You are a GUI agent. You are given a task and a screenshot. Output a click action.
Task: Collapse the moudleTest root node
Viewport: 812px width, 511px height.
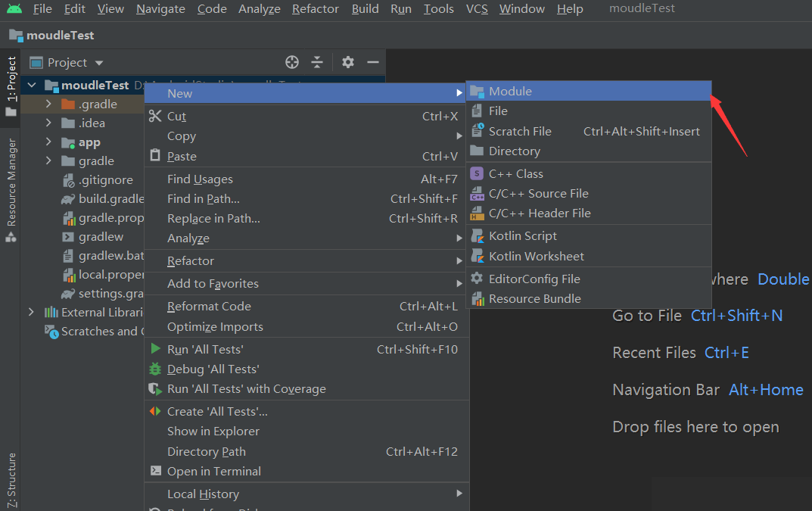pos(32,85)
